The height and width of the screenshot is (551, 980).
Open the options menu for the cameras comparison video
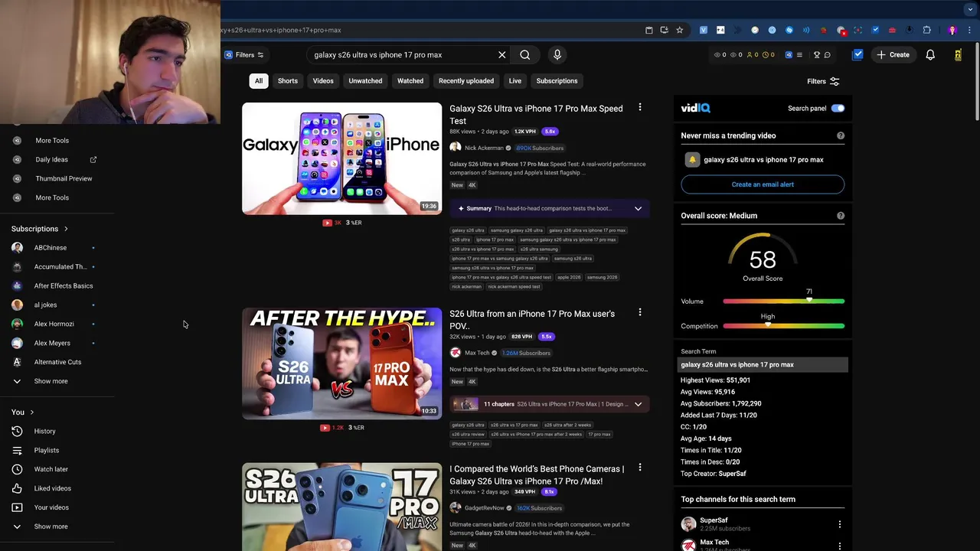pos(640,468)
